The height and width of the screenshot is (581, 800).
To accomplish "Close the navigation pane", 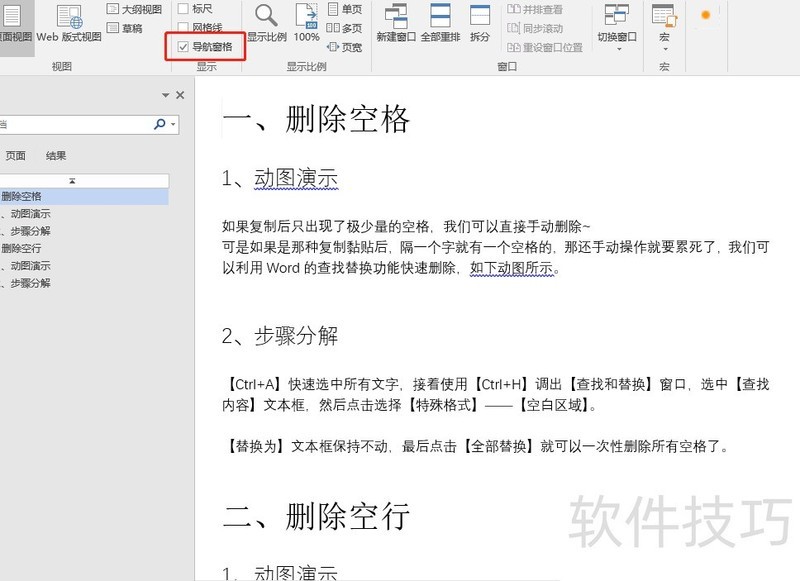I will (x=180, y=95).
